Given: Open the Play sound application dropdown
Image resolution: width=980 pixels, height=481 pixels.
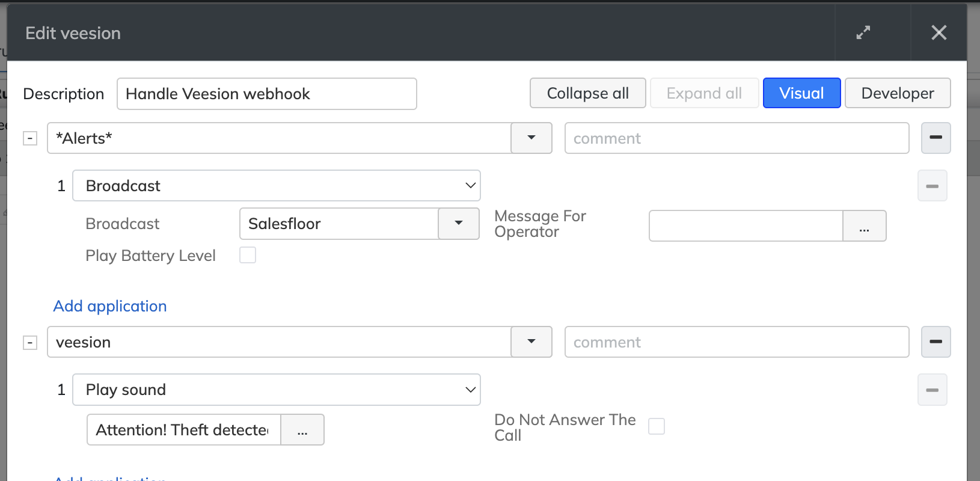Looking at the screenshot, I should click(x=277, y=390).
